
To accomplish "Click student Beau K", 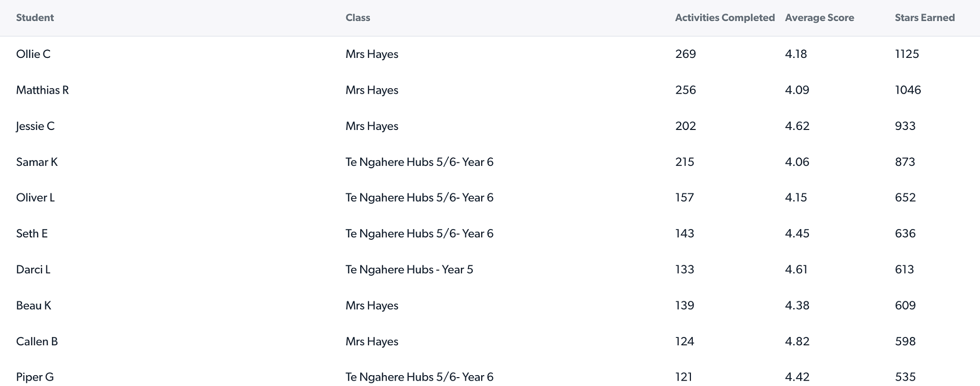I will coord(34,306).
